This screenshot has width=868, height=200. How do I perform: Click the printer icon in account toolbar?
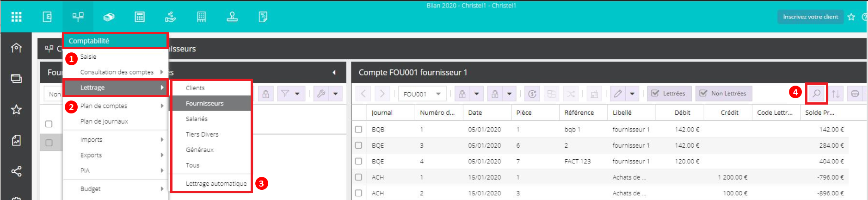pyautogui.click(x=855, y=94)
